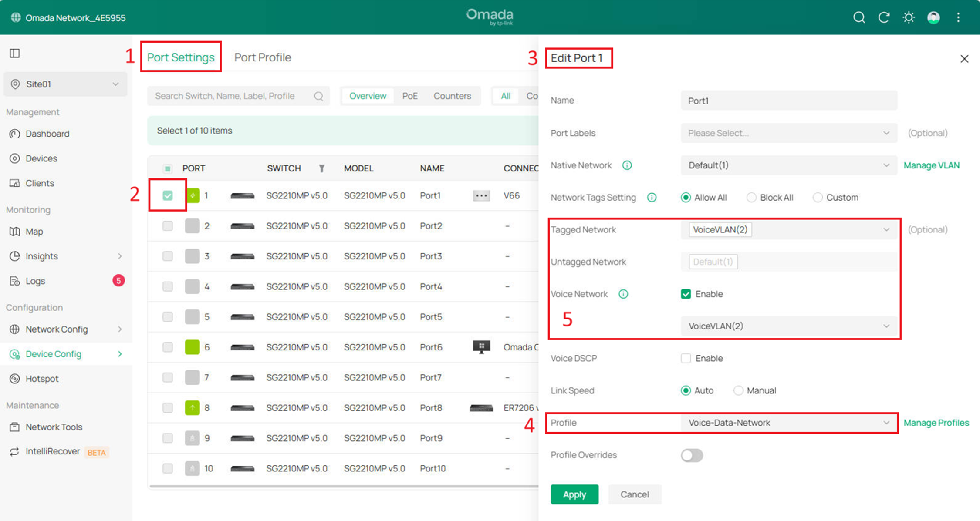The width and height of the screenshot is (980, 521).
Task: Click the refresh icon in header
Action: [884, 17]
